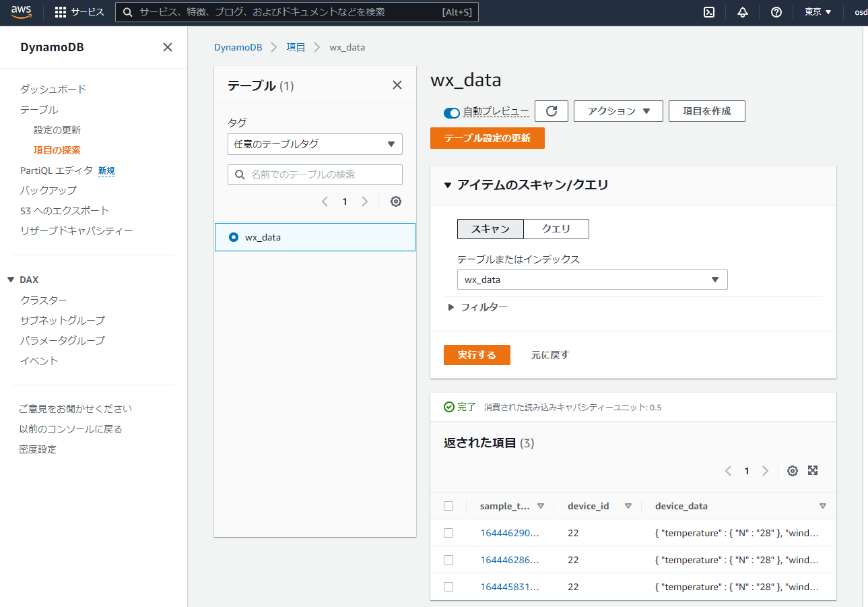This screenshot has width=868, height=607.
Task: Open バックアップ in the sidebar
Action: [48, 191]
